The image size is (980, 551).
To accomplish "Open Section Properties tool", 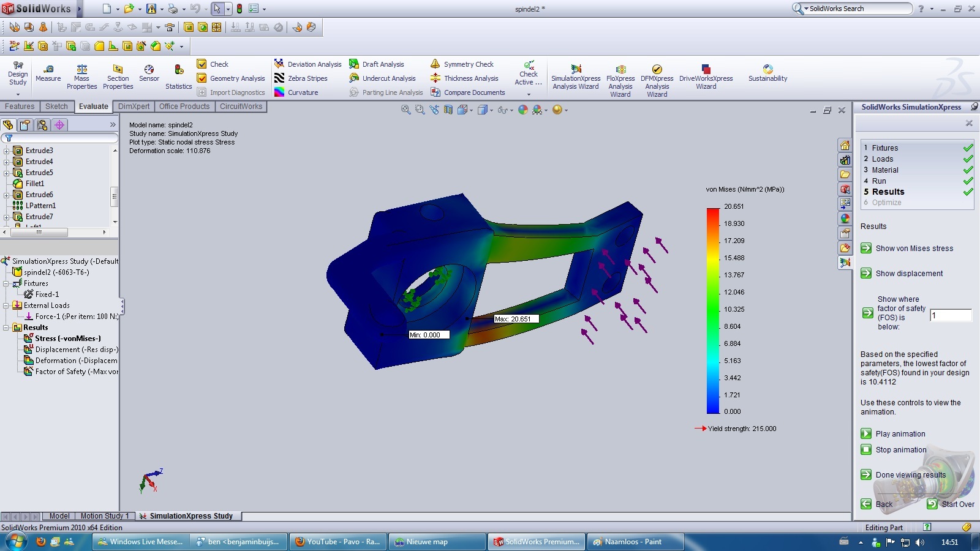I will point(118,77).
